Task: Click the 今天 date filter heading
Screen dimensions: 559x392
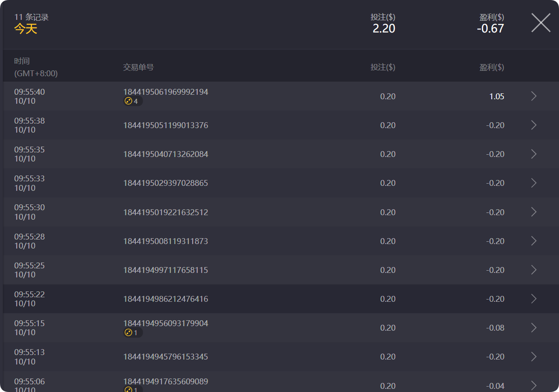Action: 26,29
